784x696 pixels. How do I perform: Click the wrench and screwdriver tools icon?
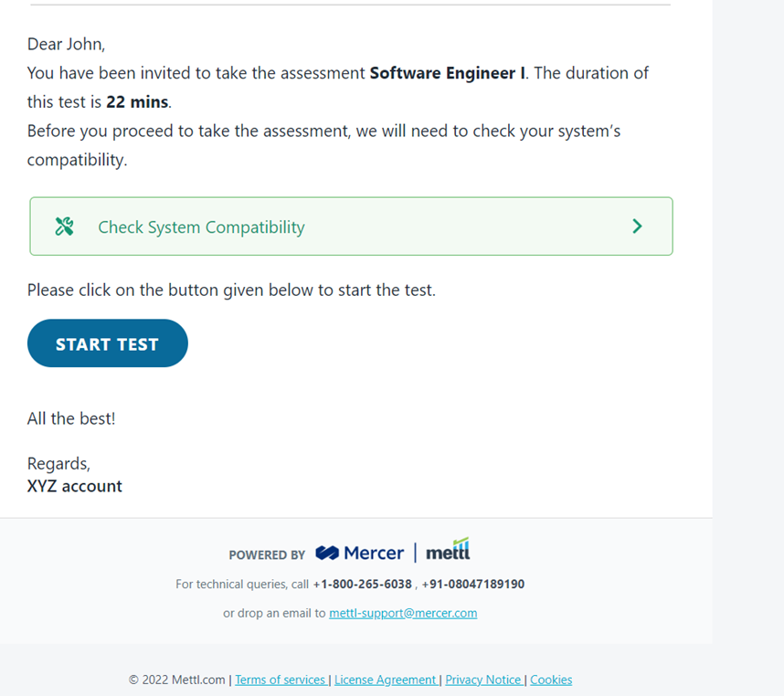pos(64,227)
